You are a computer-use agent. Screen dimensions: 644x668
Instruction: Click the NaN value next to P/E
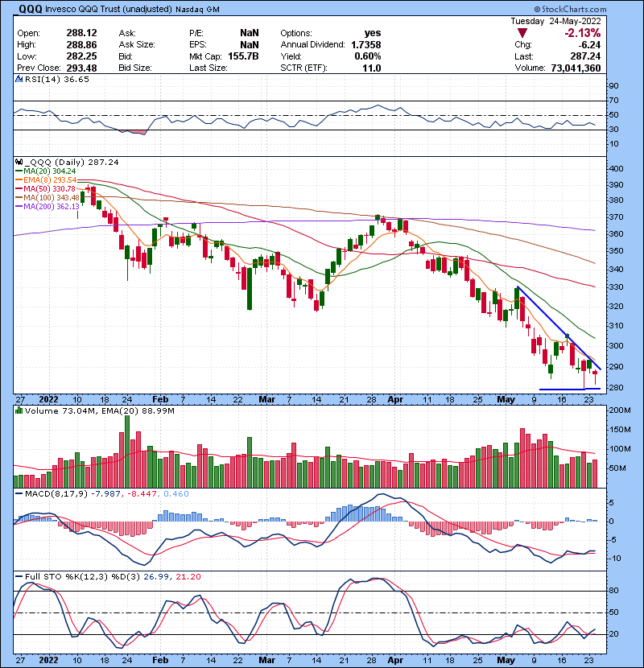click(249, 33)
